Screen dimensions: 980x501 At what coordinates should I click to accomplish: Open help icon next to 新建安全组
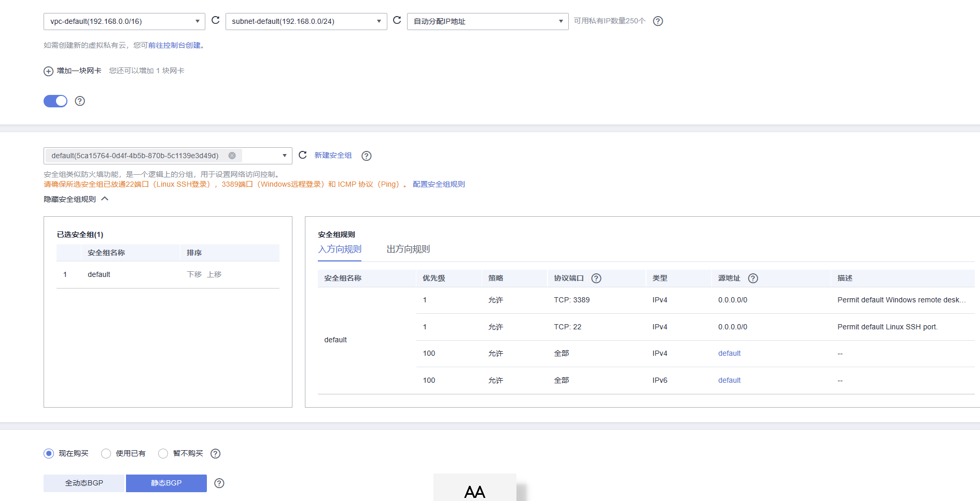coord(367,156)
